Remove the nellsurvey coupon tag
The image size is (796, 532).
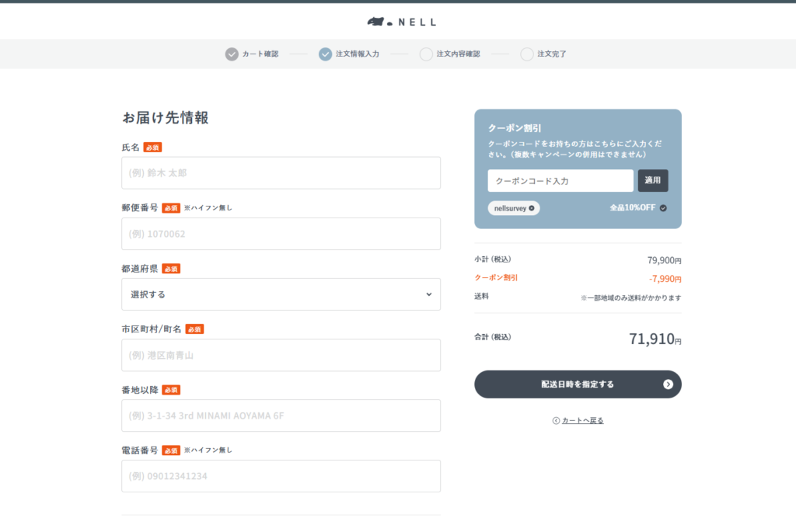coord(532,208)
